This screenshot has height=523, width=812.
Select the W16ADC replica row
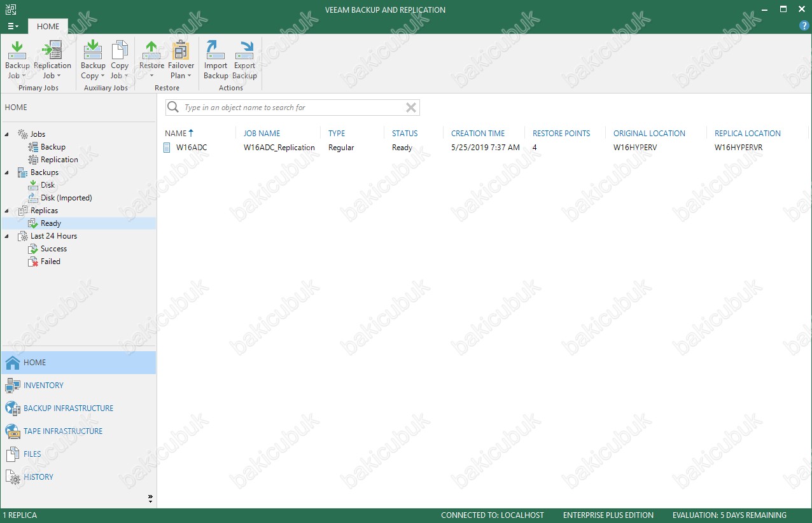[x=192, y=148]
